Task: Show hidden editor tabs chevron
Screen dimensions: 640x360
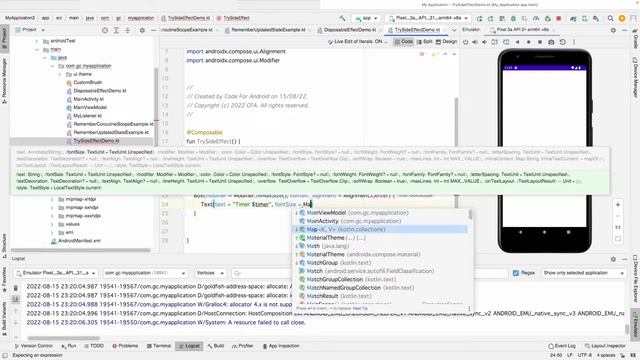Action: 454,30
